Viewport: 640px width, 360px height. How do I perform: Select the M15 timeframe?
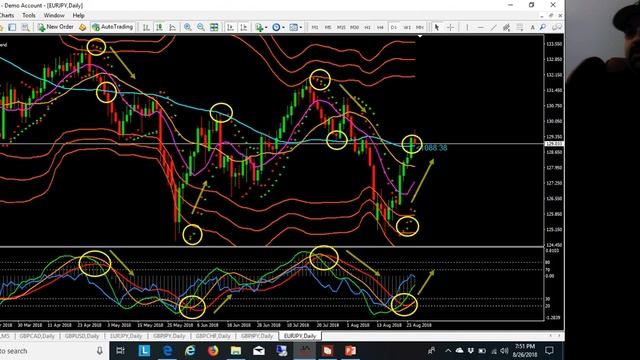point(341,27)
